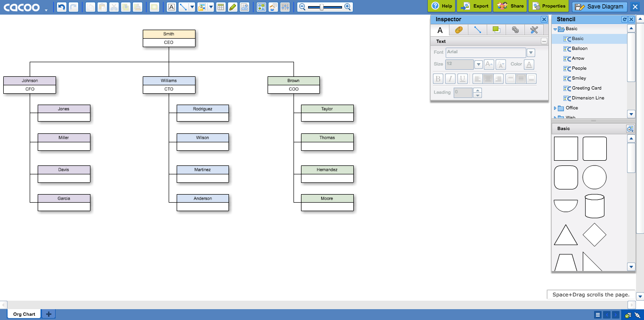Open the sheet list hamburger icon
The width and height of the screenshot is (644, 320).
point(597,315)
